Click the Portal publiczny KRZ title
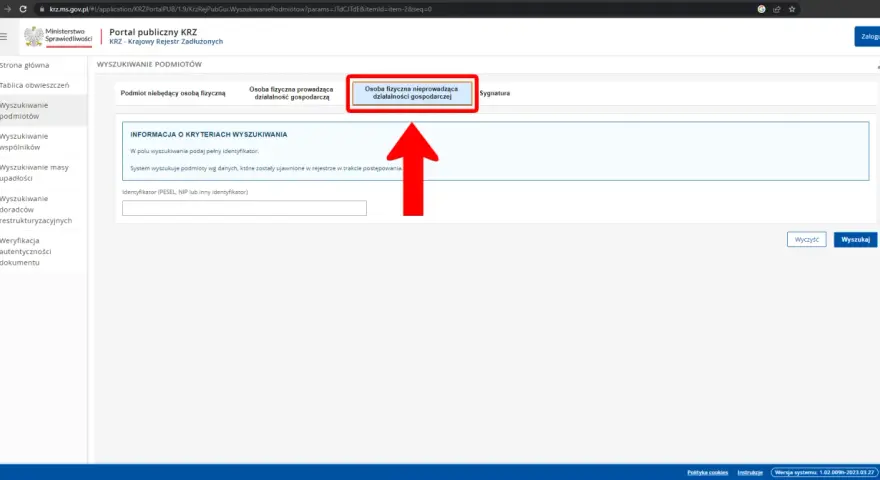880x480 pixels. 153,32
